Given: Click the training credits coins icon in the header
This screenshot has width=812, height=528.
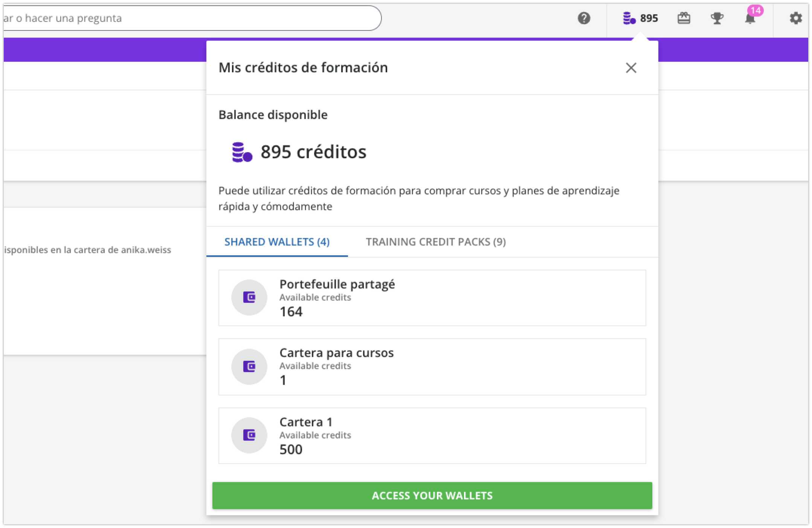Looking at the screenshot, I should tap(629, 18).
